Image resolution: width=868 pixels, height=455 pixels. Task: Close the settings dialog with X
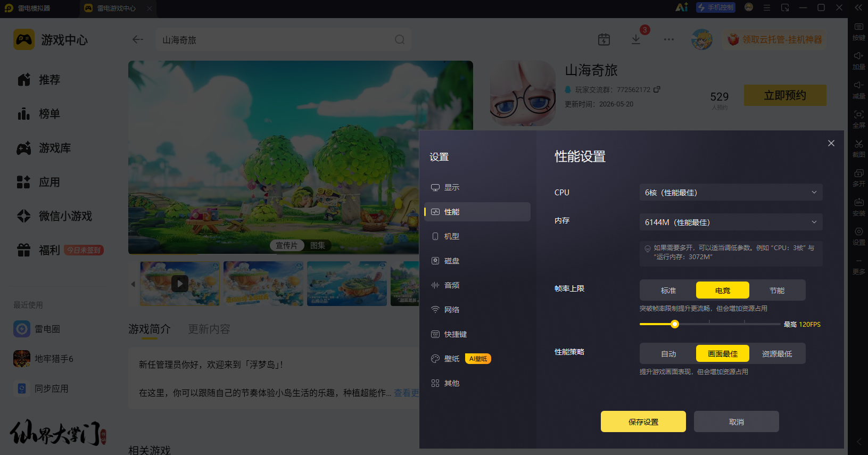(831, 143)
